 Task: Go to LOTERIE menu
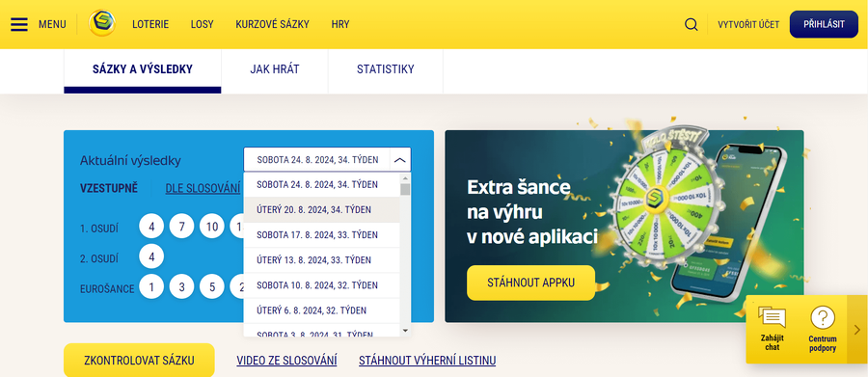(x=150, y=24)
